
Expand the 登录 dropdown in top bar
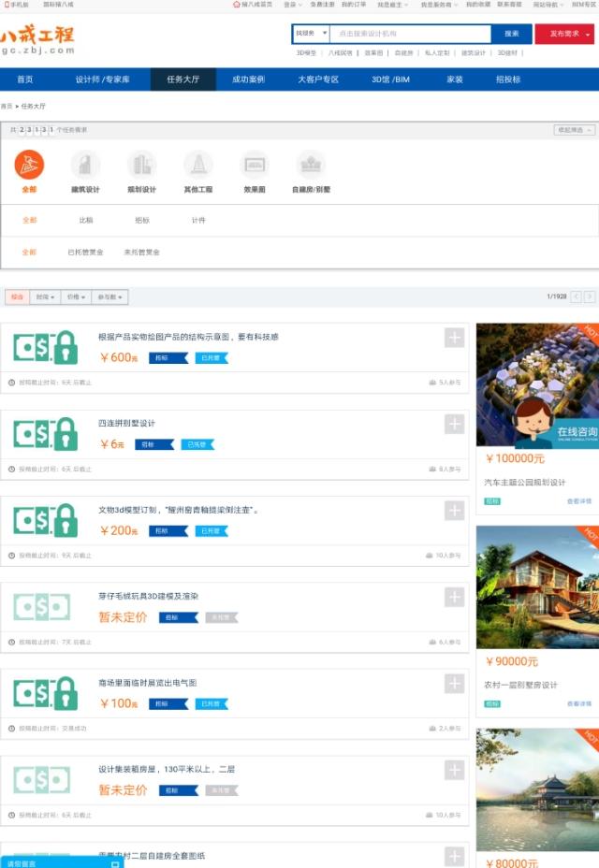coord(293,5)
